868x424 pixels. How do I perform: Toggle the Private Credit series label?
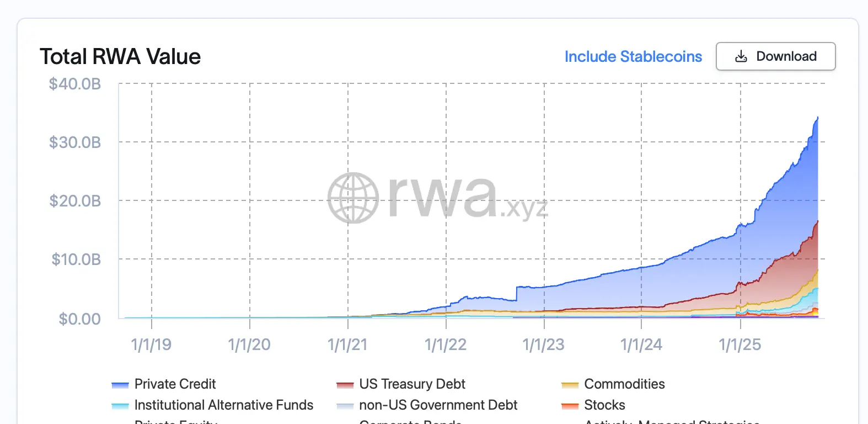pos(175,384)
